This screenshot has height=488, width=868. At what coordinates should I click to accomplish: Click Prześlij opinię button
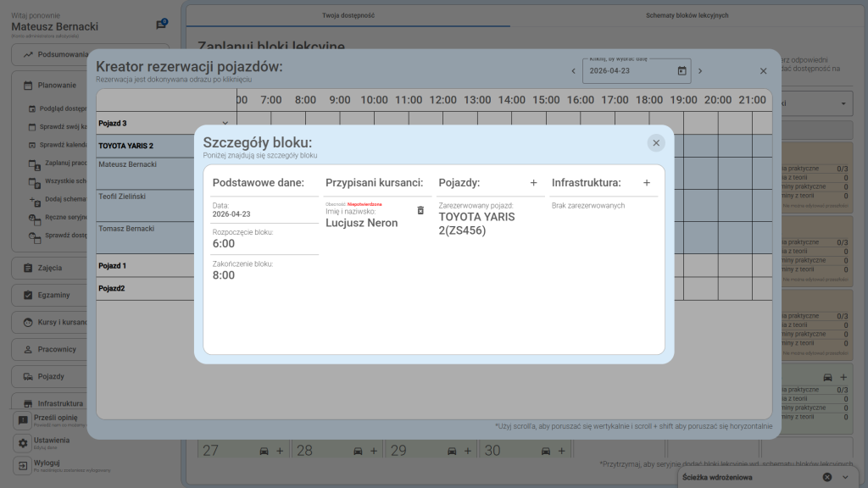point(56,419)
